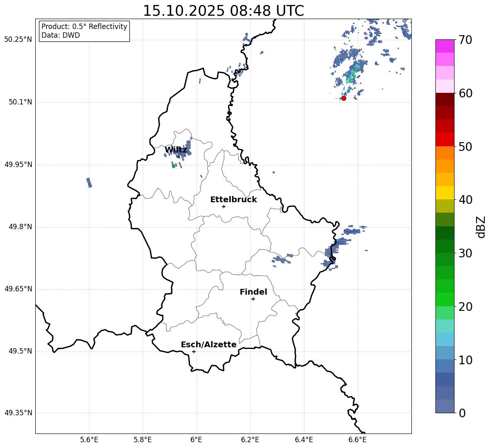
Task: Click the 70 tick on the colorbar
Action: pos(465,40)
